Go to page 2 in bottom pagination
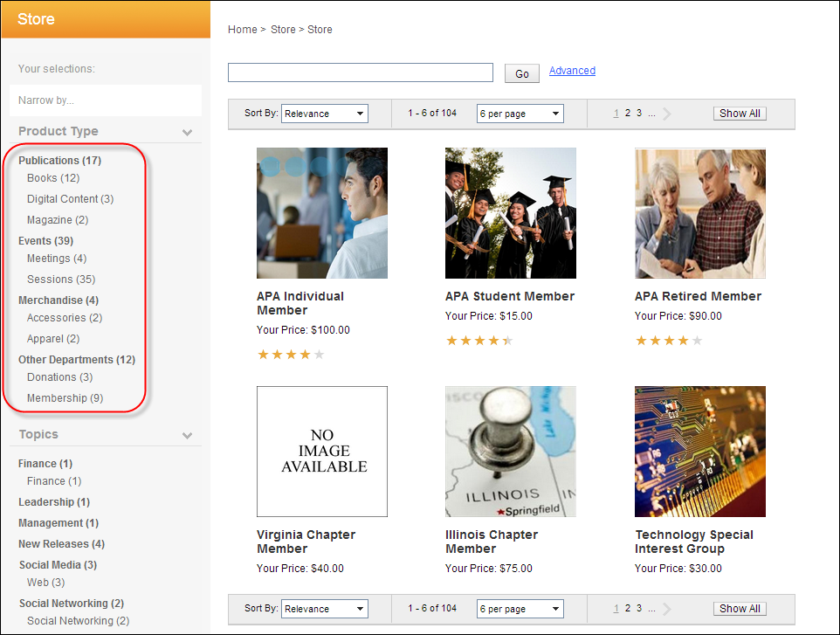Image resolution: width=840 pixels, height=635 pixels. click(628, 608)
